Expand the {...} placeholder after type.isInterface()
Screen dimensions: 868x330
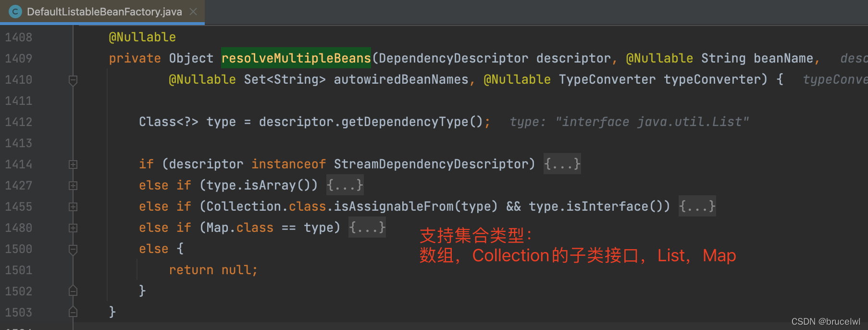(x=697, y=206)
